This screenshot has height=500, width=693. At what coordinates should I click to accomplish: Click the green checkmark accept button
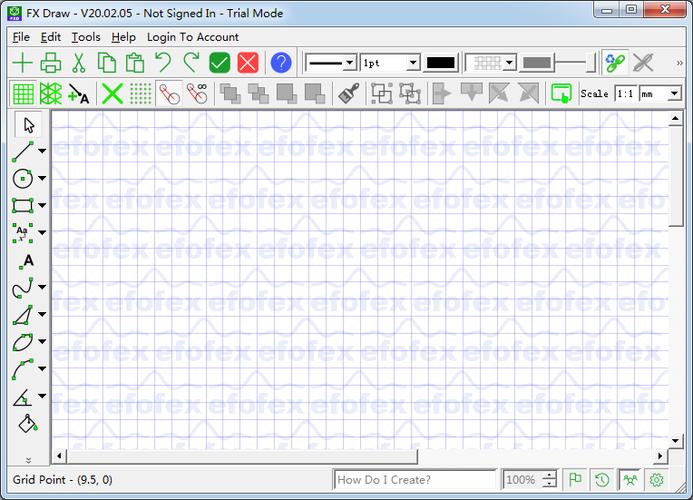pos(220,63)
